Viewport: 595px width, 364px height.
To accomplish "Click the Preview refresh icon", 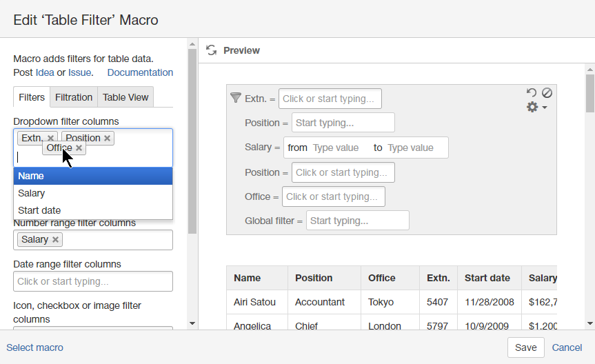I will (x=212, y=50).
